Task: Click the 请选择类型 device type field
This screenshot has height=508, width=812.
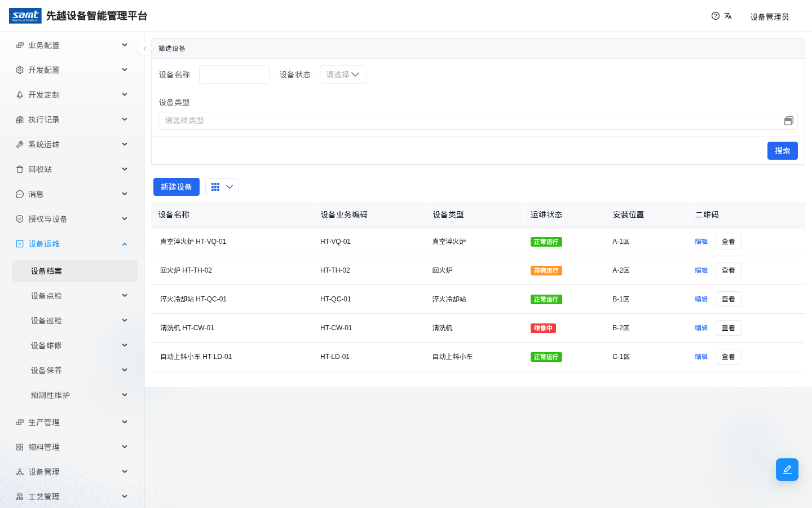Action: [478, 121]
